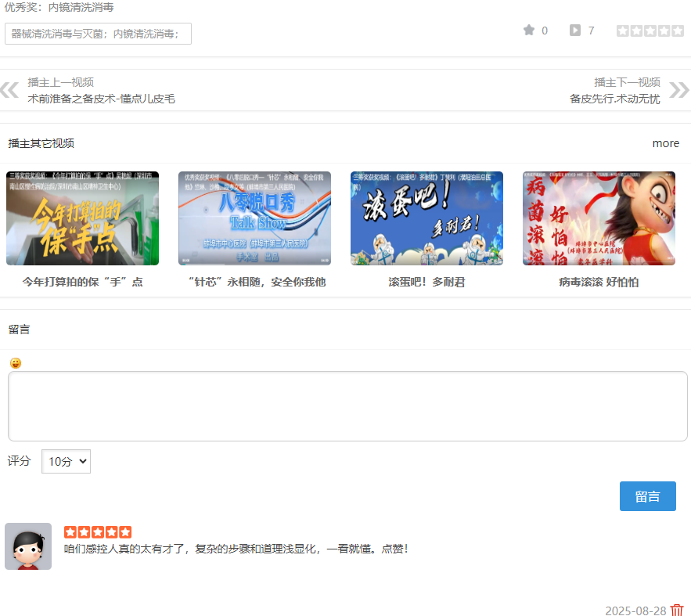Delete the comment with trash icon
This screenshot has width=691, height=616.
(x=677, y=610)
